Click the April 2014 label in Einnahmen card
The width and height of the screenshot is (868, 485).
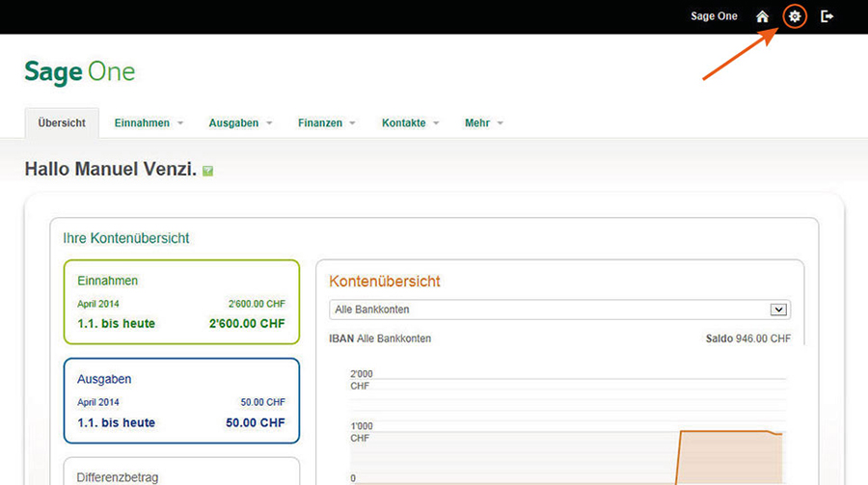pos(98,304)
